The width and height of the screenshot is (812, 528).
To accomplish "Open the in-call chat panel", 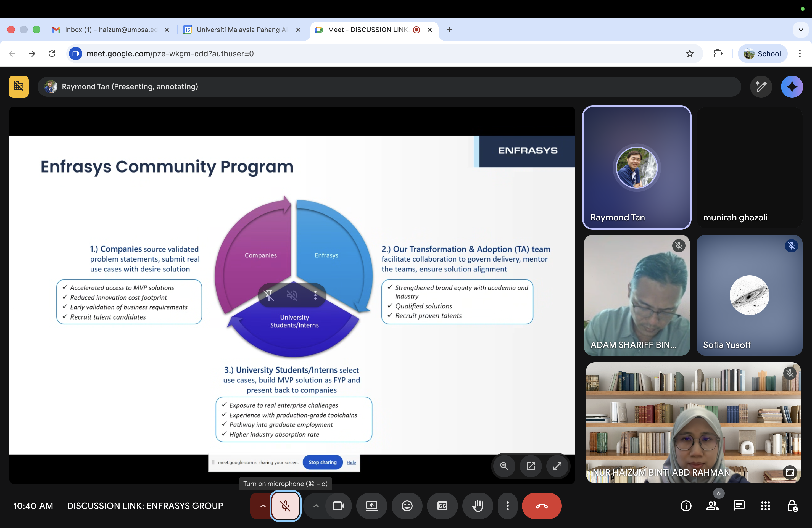I will (x=739, y=506).
